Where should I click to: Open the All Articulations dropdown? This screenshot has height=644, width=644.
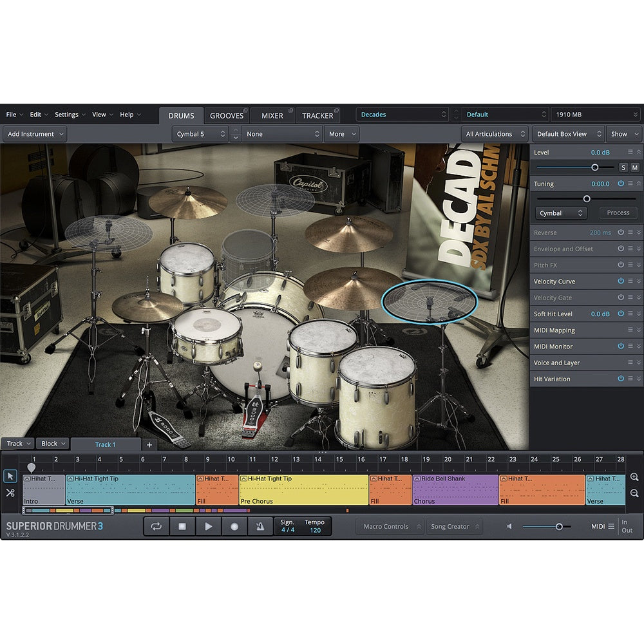(x=495, y=134)
